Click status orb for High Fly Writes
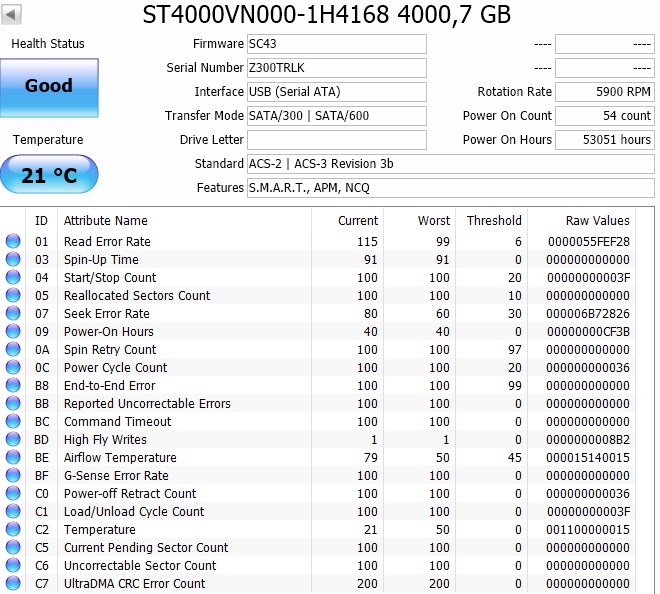Viewport: 660px width, 594px height. pyautogui.click(x=13, y=439)
